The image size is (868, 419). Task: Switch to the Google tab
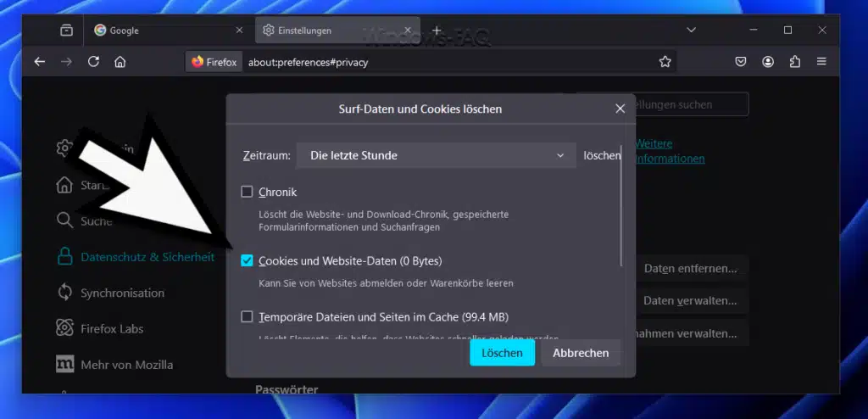click(x=168, y=31)
